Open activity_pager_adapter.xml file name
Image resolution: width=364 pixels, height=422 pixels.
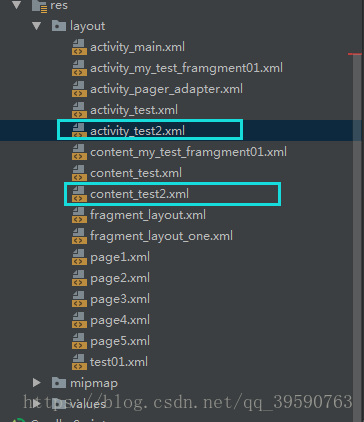pos(166,89)
